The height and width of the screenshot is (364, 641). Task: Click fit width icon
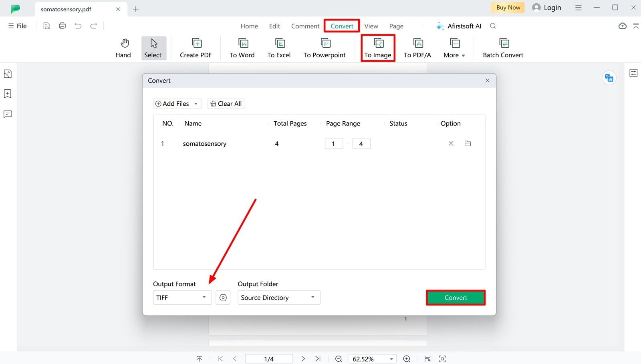[427, 359]
